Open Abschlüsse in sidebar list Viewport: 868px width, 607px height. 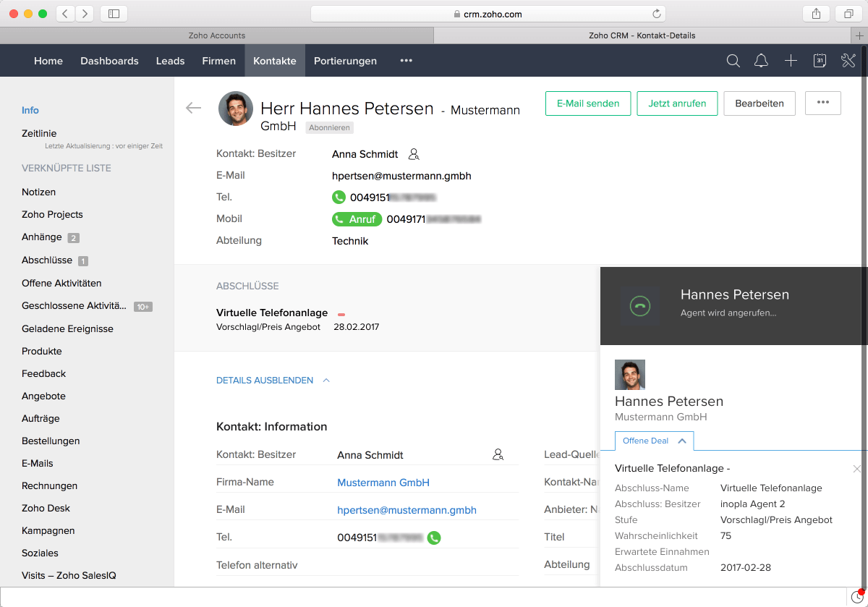coord(47,260)
